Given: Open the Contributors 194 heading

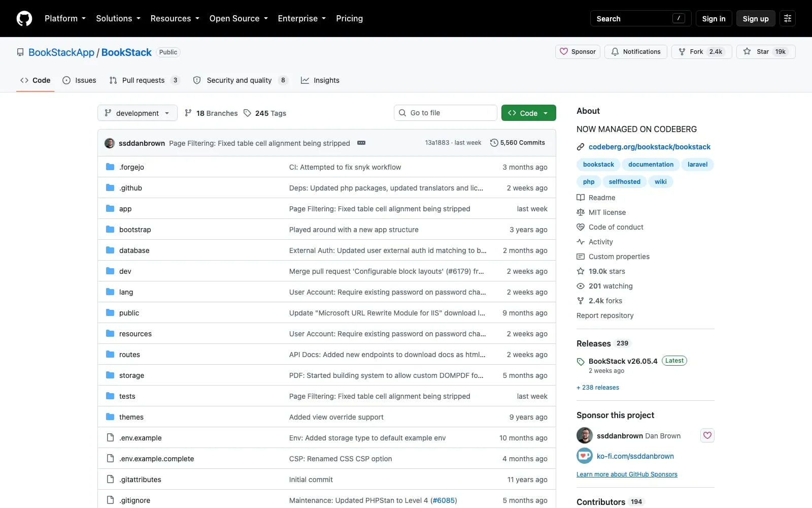Looking at the screenshot, I should 610,502.
